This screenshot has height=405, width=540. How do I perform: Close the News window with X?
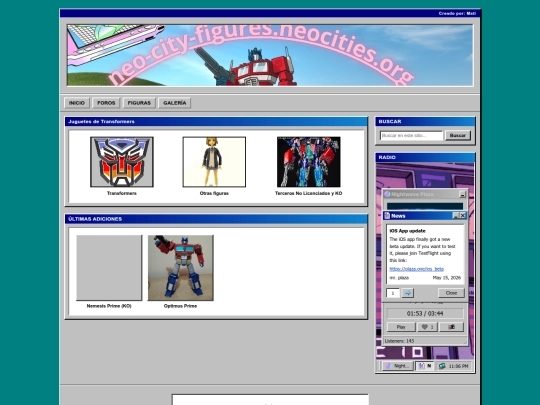[463, 216]
